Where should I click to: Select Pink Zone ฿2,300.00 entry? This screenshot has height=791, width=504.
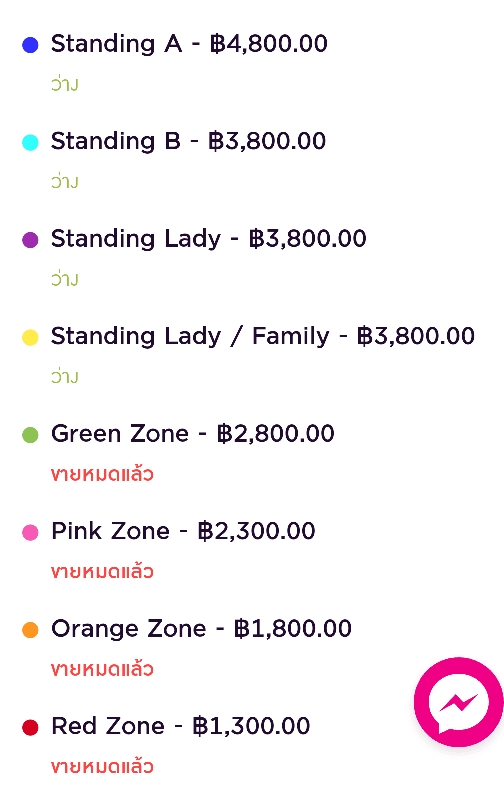(183, 531)
